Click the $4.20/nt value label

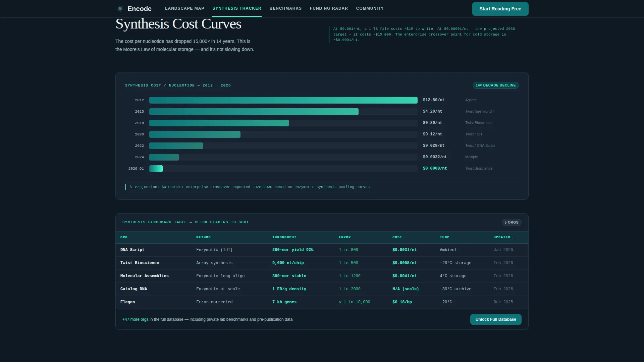coord(432,112)
